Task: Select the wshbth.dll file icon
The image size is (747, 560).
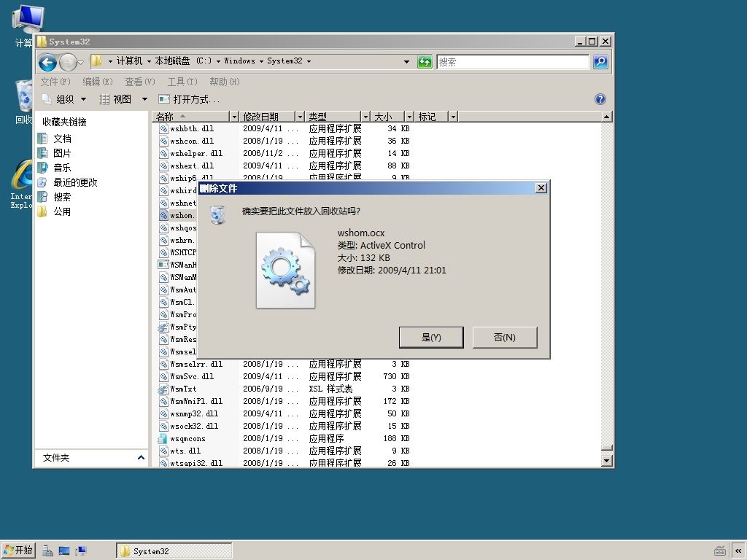Action: (163, 128)
